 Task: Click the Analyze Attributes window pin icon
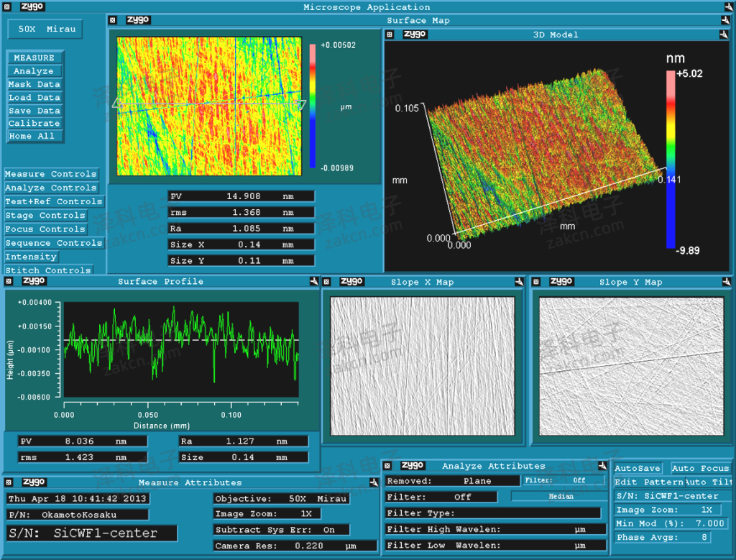pos(604,466)
